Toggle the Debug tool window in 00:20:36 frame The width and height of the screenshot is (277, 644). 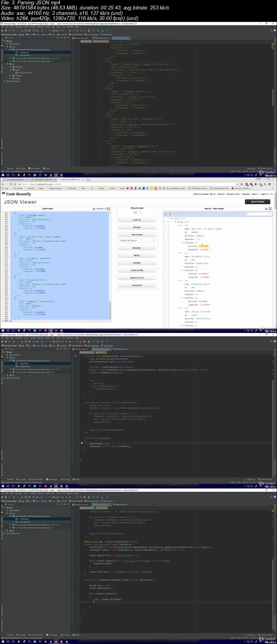(x=65, y=635)
